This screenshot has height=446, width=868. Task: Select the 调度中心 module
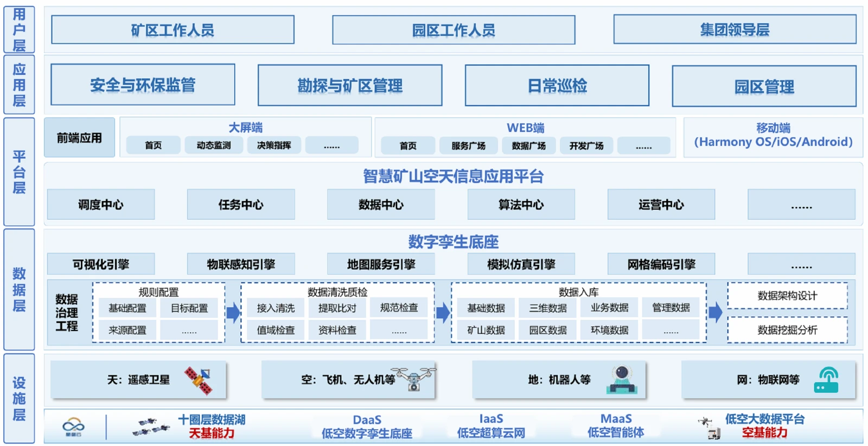pyautogui.click(x=101, y=205)
